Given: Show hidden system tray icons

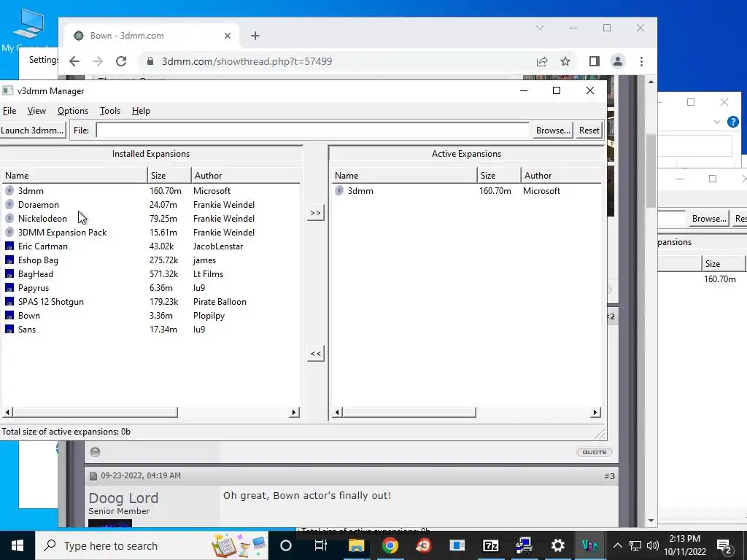Looking at the screenshot, I should tap(617, 545).
